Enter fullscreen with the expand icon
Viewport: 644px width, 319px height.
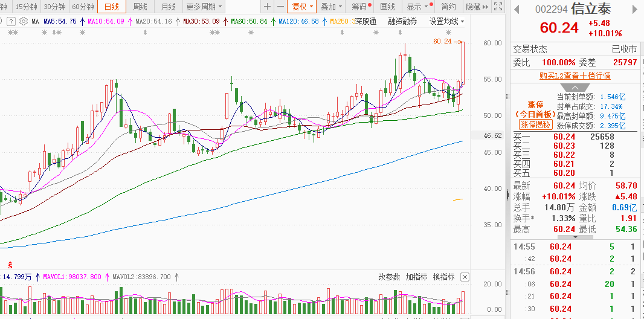coord(497,7)
